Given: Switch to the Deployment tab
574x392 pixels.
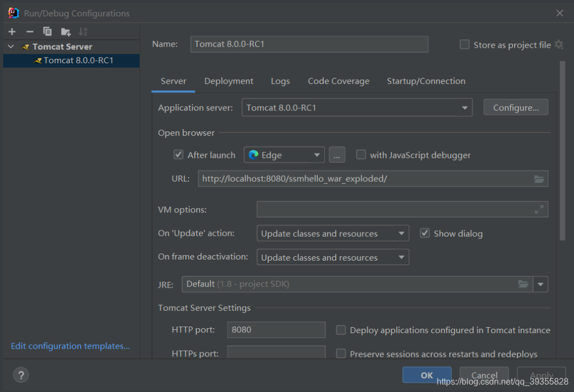Looking at the screenshot, I should tap(229, 81).
